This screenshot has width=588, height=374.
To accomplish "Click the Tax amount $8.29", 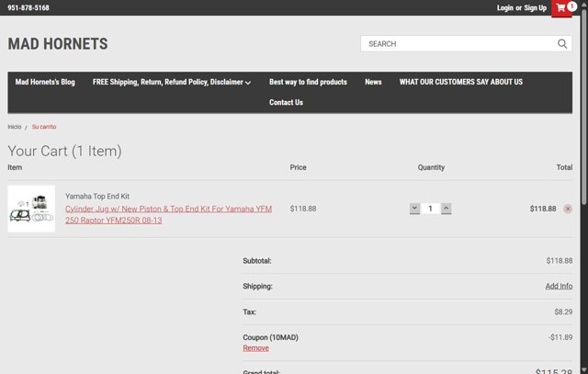I will pyautogui.click(x=563, y=312).
